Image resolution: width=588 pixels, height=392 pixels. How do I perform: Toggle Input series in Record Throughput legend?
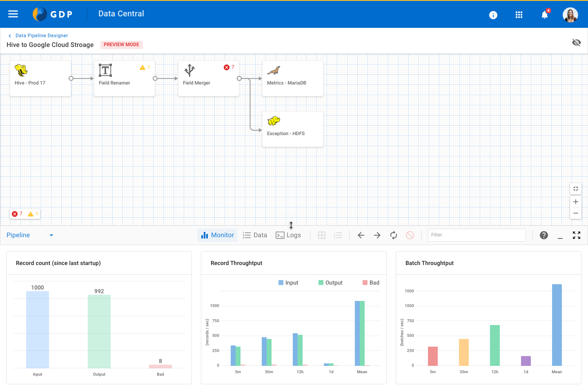click(x=288, y=283)
